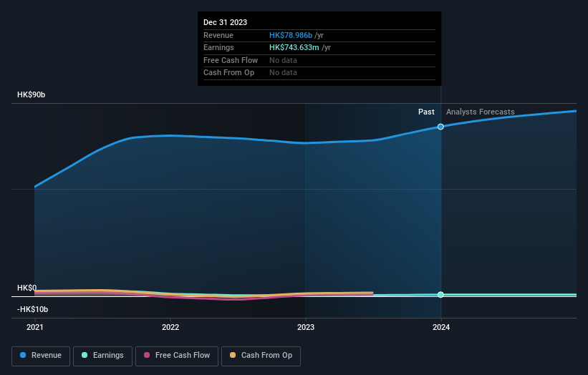Click the HK$90b y-axis label
Screen dimensions: 588x375
[x=31, y=94]
